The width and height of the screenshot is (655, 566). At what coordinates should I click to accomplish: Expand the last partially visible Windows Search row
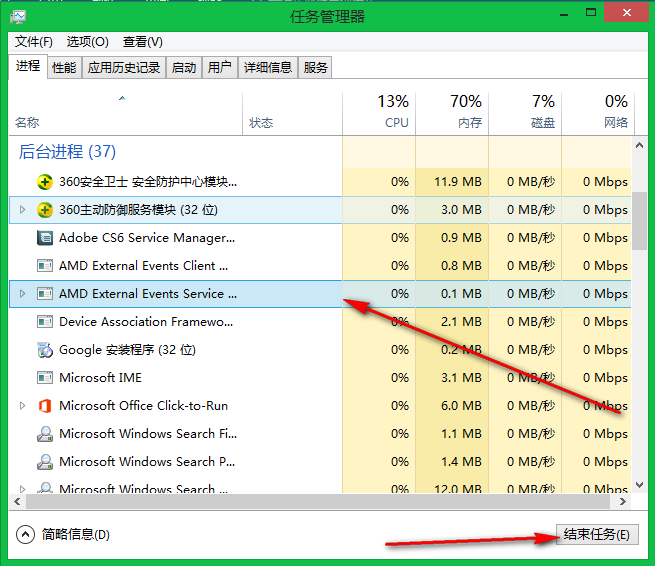[x=23, y=489]
